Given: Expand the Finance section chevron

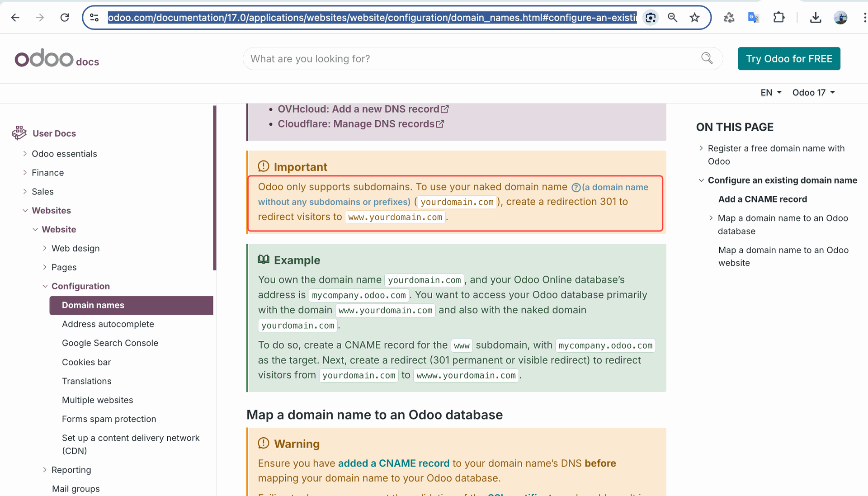Looking at the screenshot, I should click(x=25, y=173).
